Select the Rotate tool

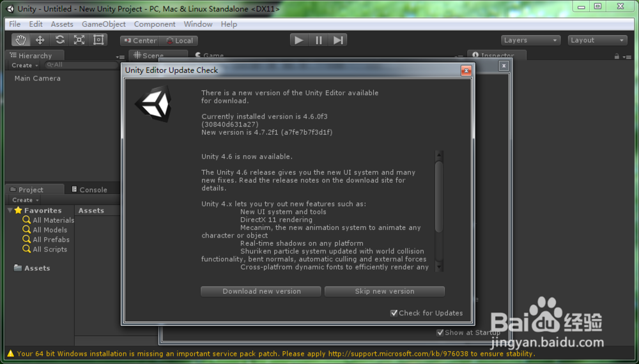click(59, 40)
